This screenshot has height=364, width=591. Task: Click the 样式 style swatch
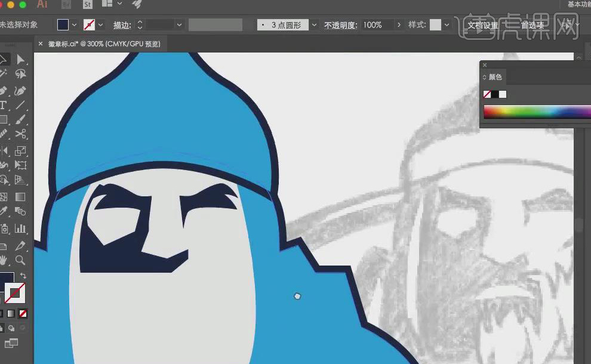point(435,25)
